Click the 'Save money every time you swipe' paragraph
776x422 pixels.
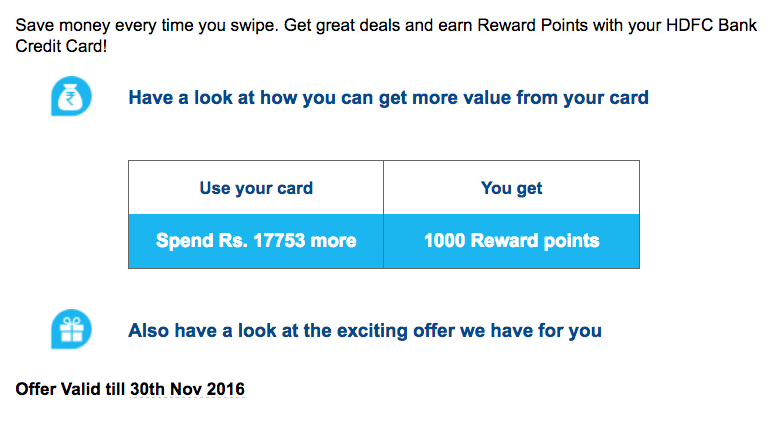[x=386, y=35]
